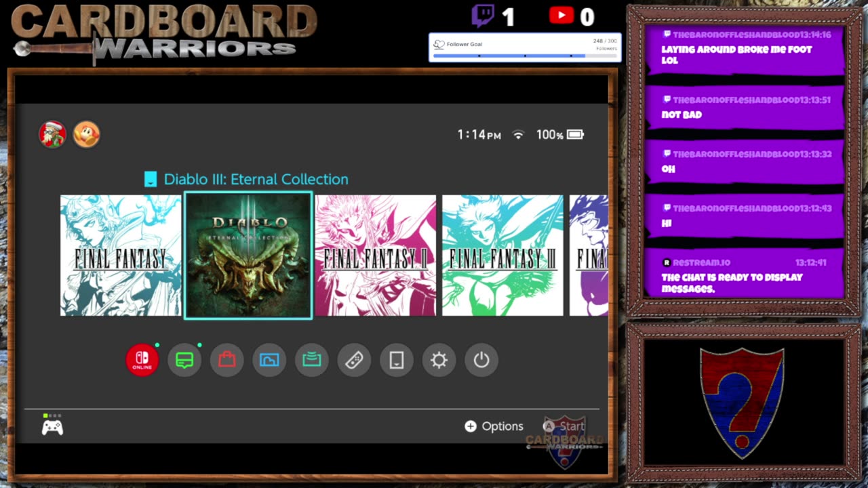This screenshot has height=488, width=868.
Task: Click the Twitch viewer count icon
Action: coord(483,16)
